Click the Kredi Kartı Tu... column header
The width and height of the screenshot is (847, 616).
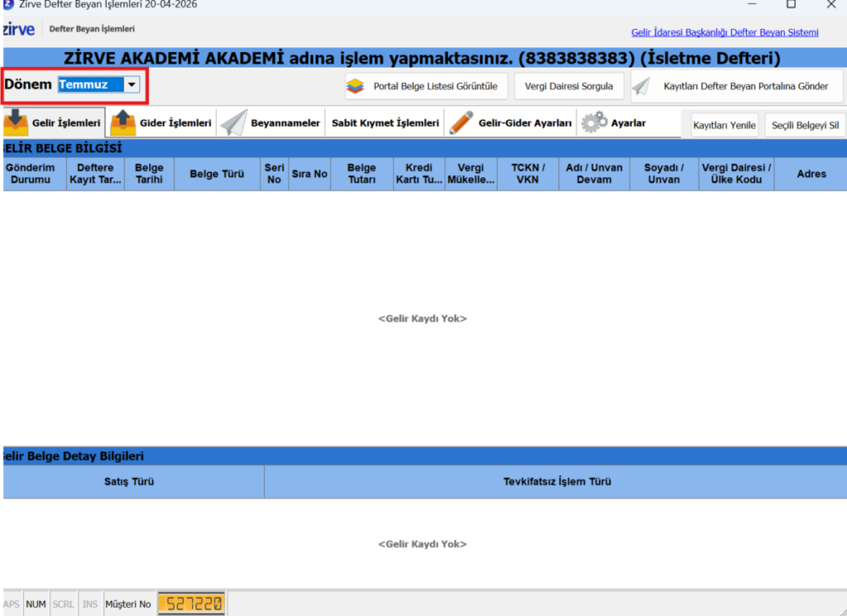click(419, 174)
